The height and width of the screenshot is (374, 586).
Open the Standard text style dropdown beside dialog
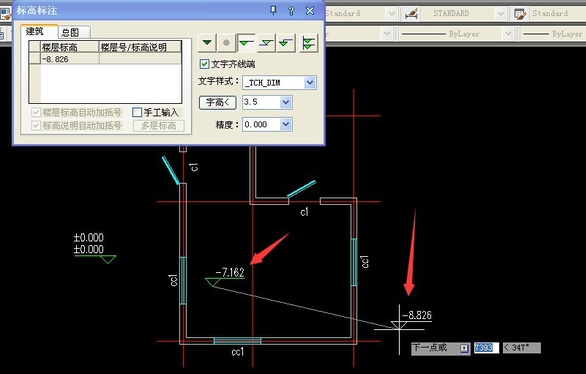point(391,14)
